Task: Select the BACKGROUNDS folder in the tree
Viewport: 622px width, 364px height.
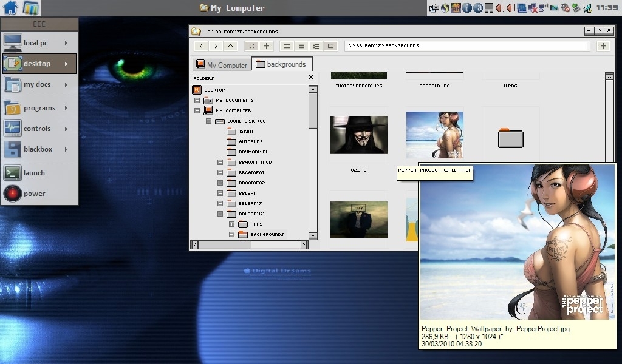Action: click(x=261, y=234)
